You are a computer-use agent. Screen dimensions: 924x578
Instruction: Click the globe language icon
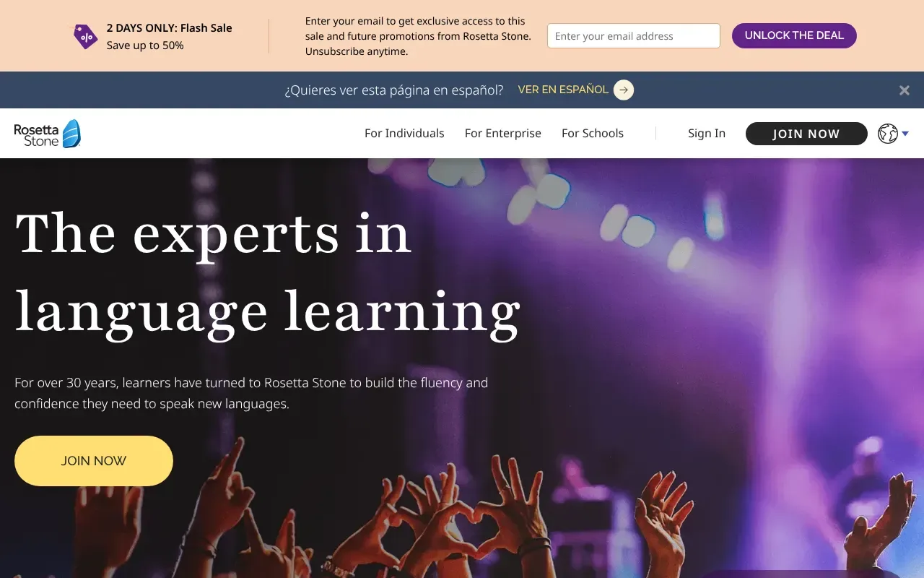(x=887, y=134)
